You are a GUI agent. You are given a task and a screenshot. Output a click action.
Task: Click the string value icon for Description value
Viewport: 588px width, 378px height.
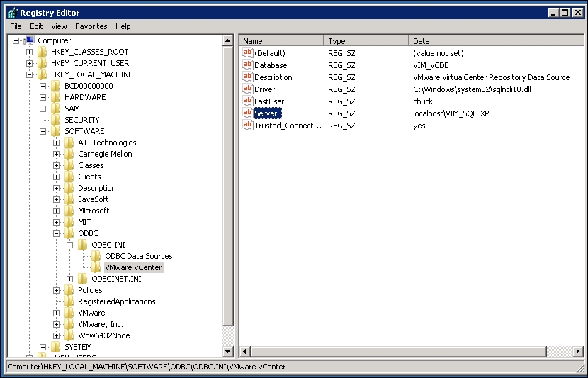pyautogui.click(x=247, y=77)
